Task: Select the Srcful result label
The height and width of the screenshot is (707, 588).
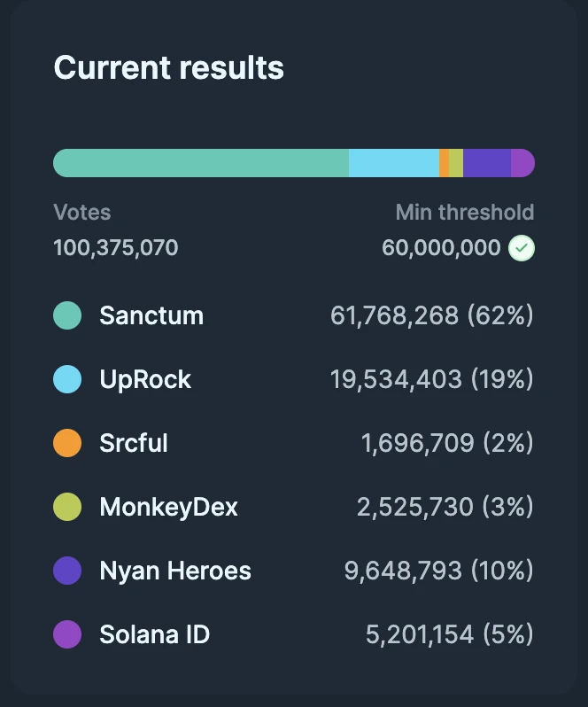Action: pos(134,443)
